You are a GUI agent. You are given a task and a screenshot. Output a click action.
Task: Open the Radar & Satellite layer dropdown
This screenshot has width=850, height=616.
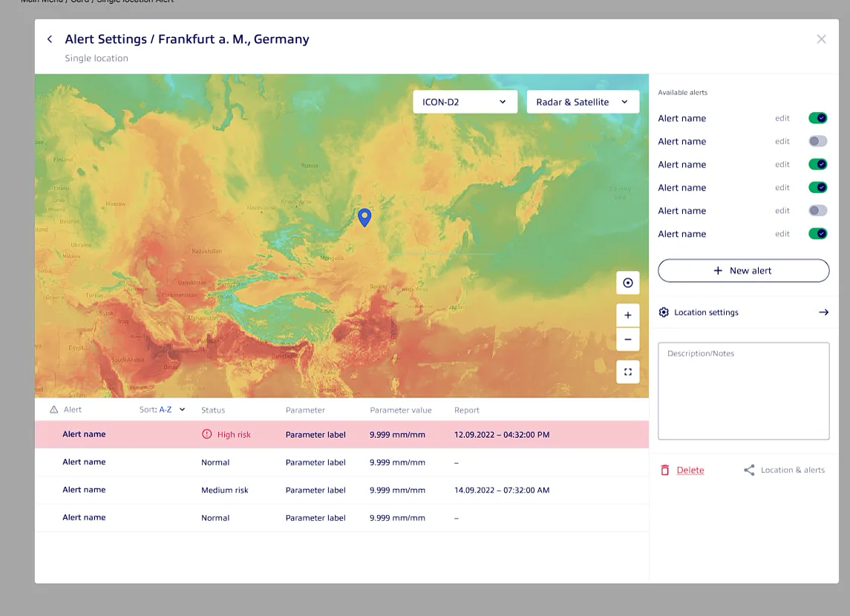(x=583, y=102)
